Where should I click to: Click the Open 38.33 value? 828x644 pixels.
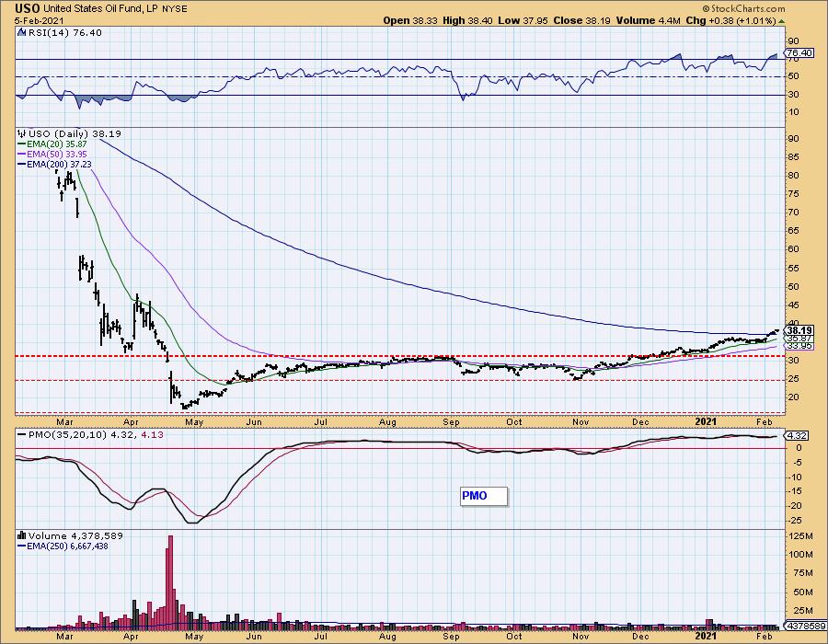click(x=411, y=21)
